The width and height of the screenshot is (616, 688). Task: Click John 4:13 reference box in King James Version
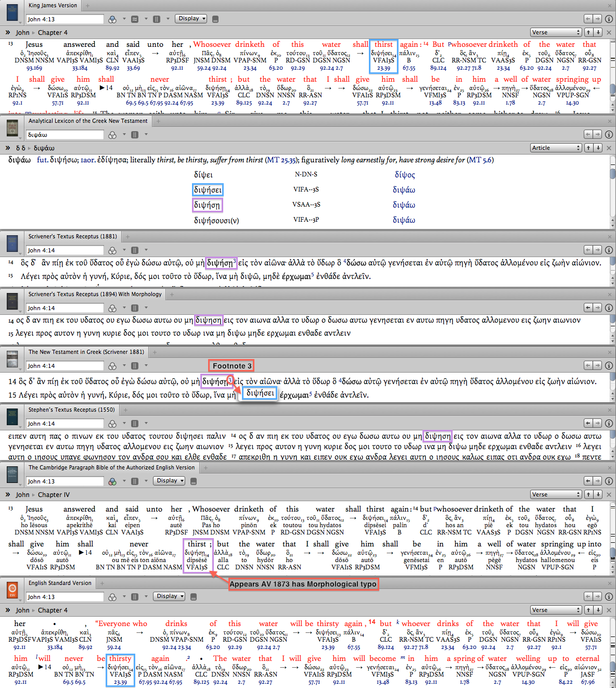[65, 19]
